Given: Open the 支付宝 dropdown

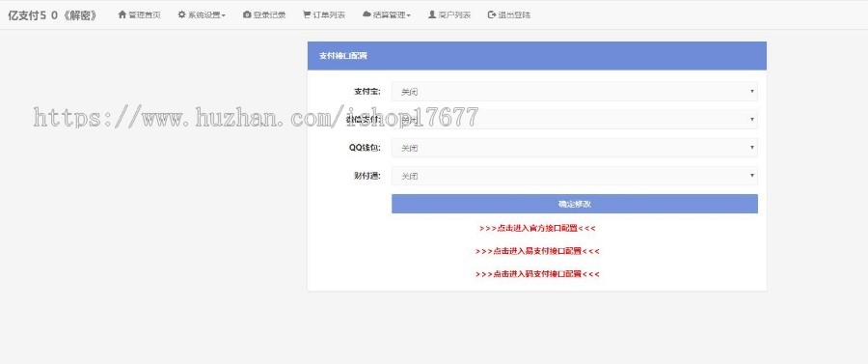Looking at the screenshot, I should coord(575,92).
